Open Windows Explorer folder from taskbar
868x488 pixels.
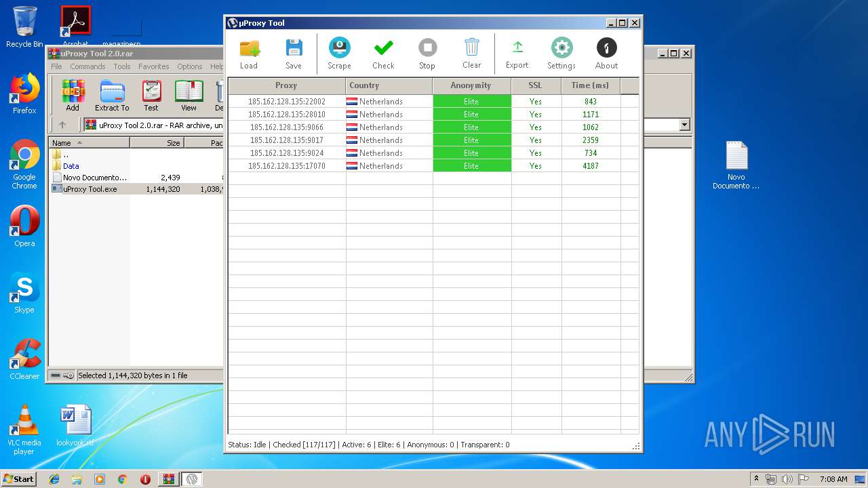coord(77,479)
